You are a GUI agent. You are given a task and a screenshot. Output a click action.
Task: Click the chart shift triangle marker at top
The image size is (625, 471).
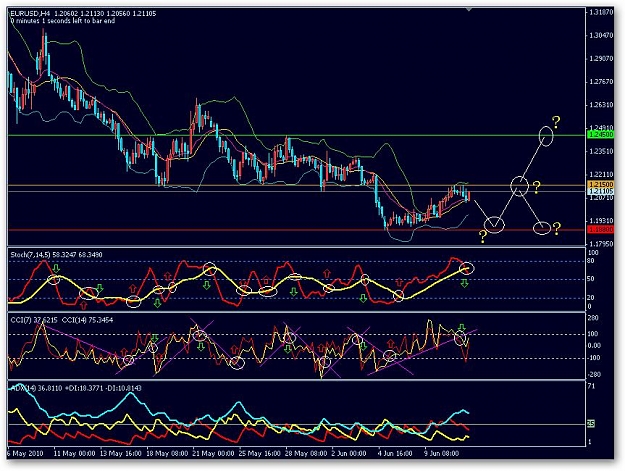tap(469, 8)
